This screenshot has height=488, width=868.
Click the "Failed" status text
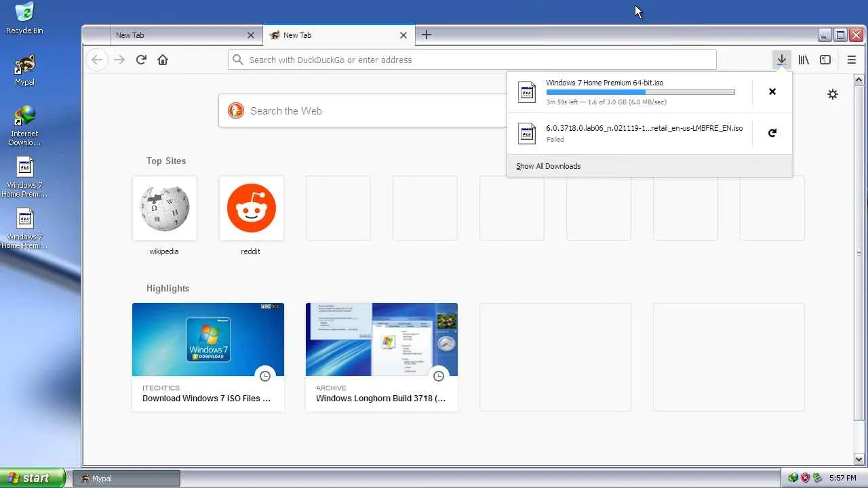click(x=555, y=140)
